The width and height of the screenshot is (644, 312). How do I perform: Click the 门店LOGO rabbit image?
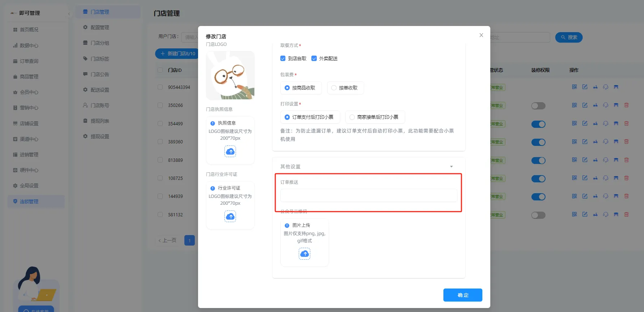pos(230,75)
